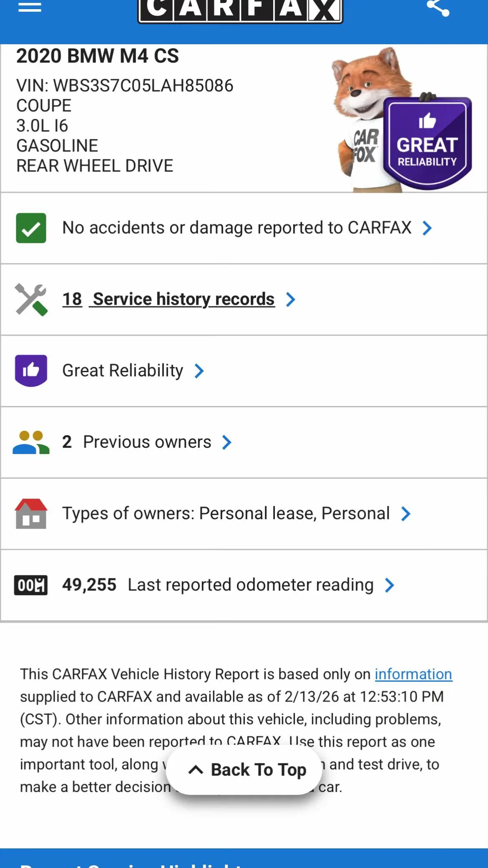Expand the no accidents reported chevron
The image size is (488, 868).
click(427, 228)
